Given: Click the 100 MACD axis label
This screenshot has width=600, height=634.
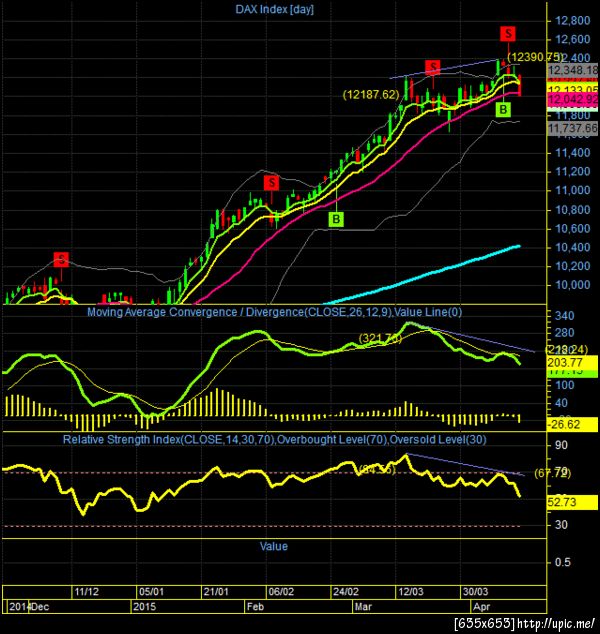Looking at the screenshot, I should (x=564, y=385).
